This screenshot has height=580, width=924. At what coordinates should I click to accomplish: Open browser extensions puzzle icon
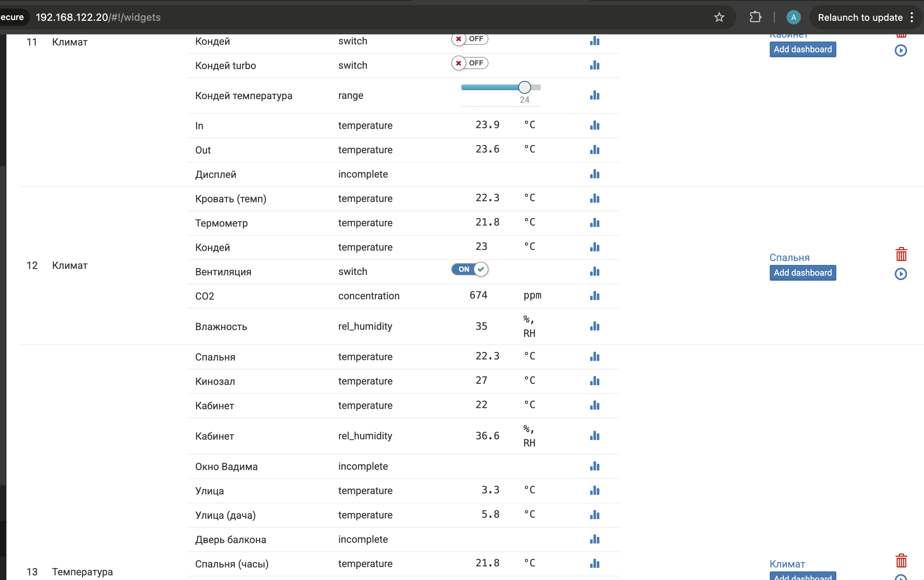pyautogui.click(x=755, y=17)
